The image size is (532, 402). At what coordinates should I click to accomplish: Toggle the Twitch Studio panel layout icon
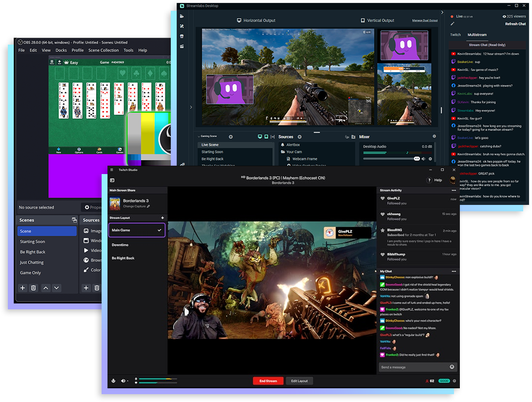pos(112,180)
